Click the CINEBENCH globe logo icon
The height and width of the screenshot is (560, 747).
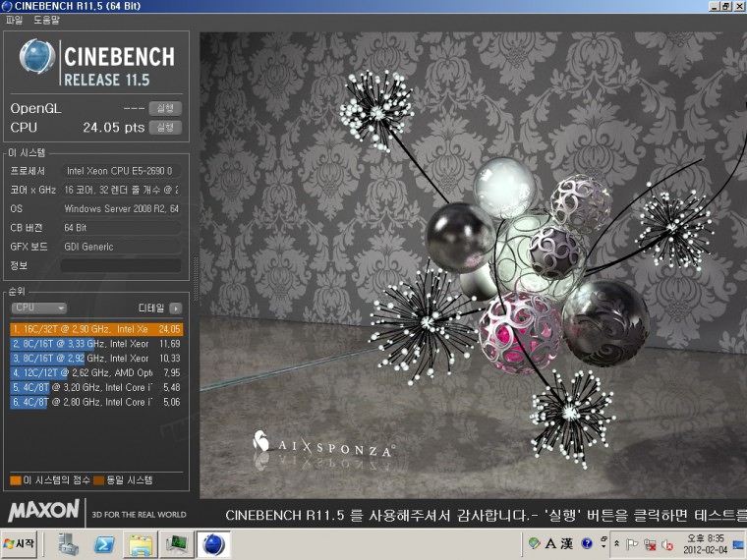click(x=37, y=56)
